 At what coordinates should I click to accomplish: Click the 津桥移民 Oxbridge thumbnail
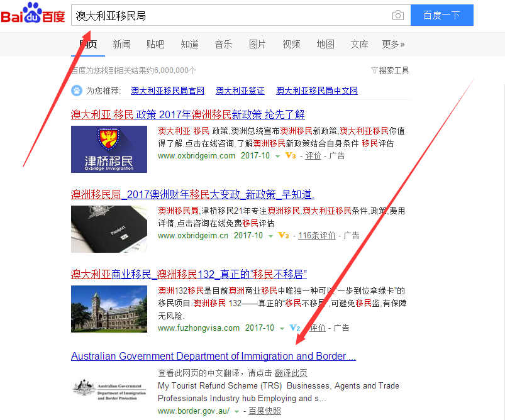109,149
